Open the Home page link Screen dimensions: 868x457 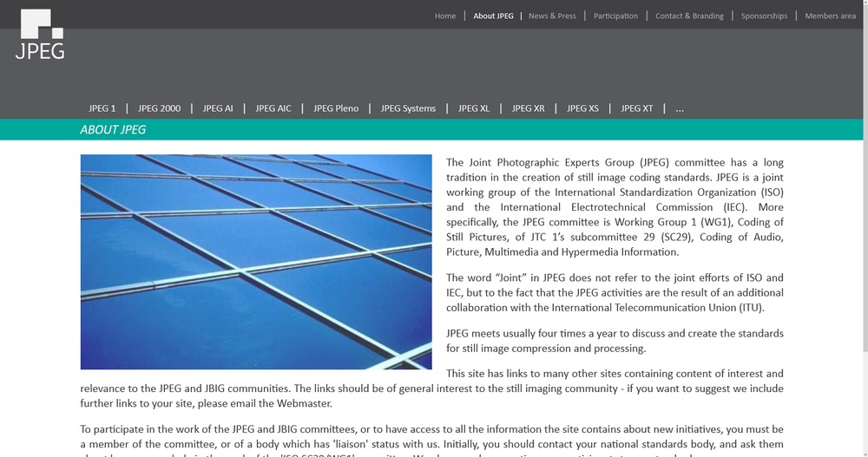pyautogui.click(x=445, y=16)
